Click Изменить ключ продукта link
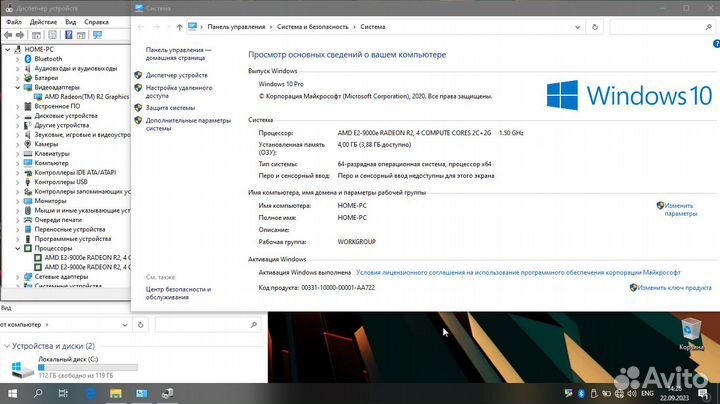This screenshot has height=404, width=720. [674, 287]
